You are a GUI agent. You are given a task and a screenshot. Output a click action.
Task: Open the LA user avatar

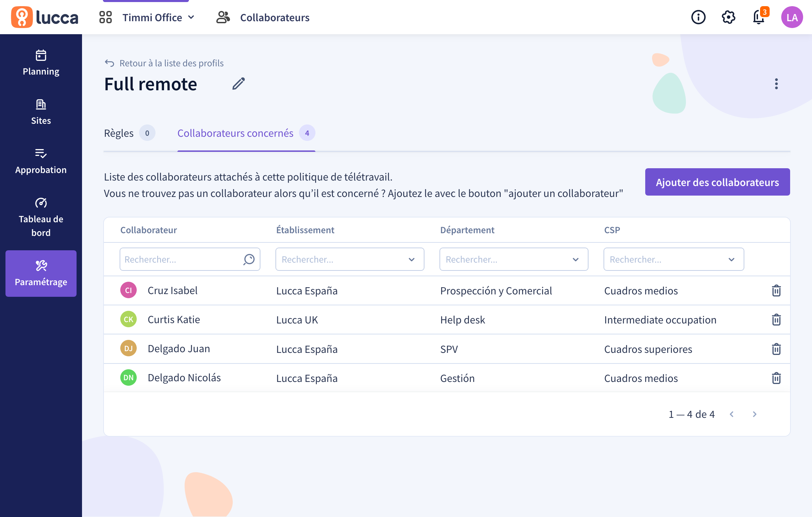792,17
